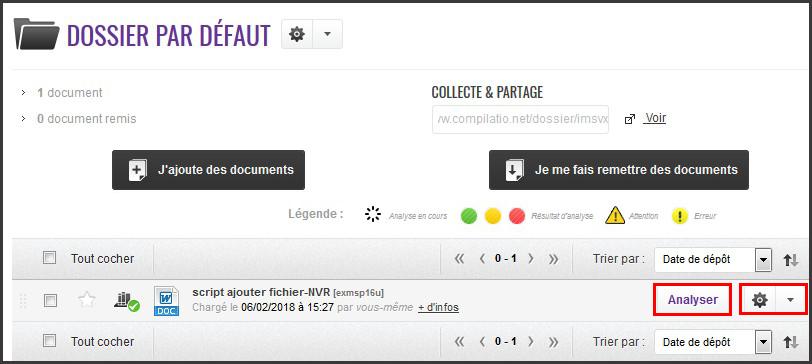The height and width of the screenshot is (364, 812).
Task: Toggle sort order arrows in top bar
Action: coord(791,259)
